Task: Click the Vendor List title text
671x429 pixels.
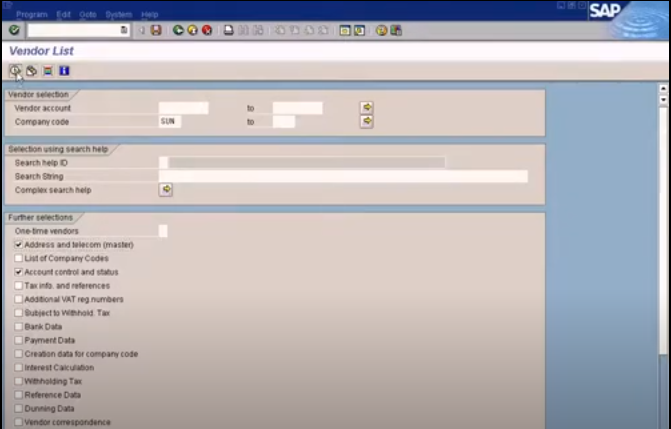Action: [x=42, y=51]
